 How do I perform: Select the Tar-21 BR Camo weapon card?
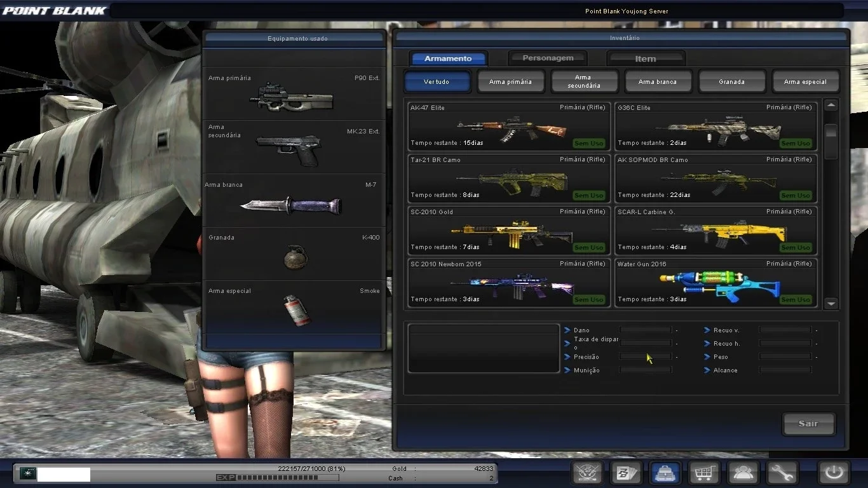(509, 178)
